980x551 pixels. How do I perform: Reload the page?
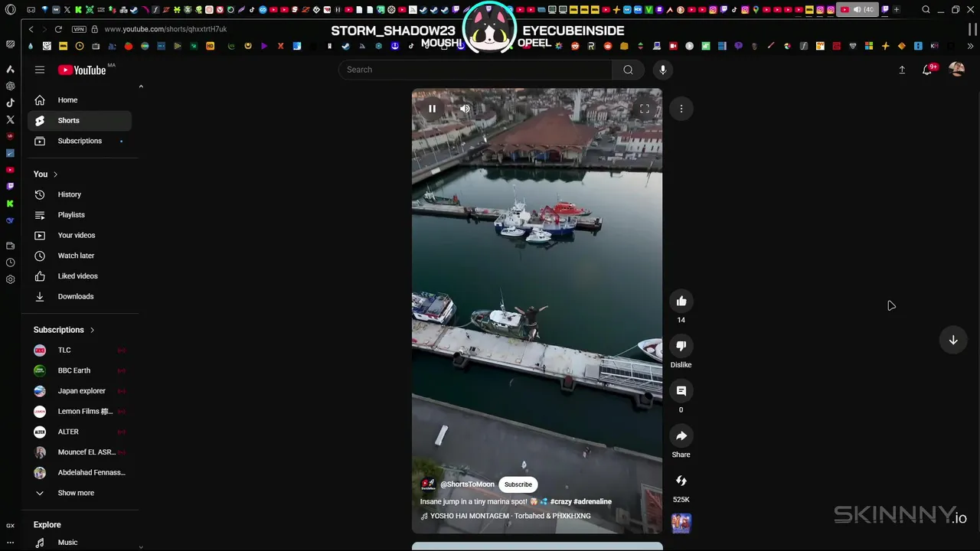(58, 29)
